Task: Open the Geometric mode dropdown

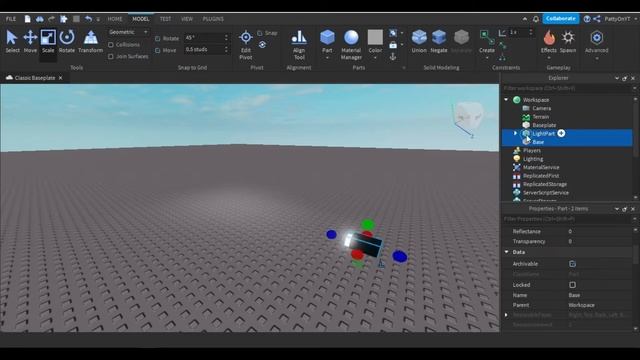Action: [x=128, y=32]
